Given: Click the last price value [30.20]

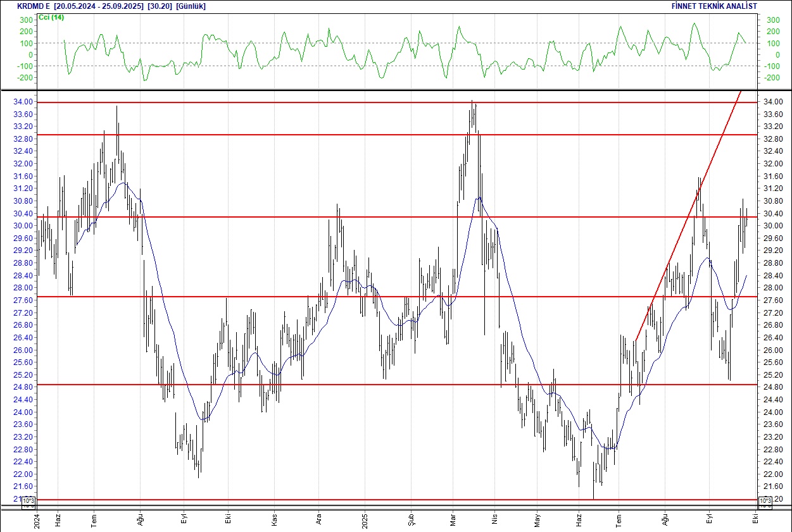Looking at the screenshot, I should pos(159,6).
